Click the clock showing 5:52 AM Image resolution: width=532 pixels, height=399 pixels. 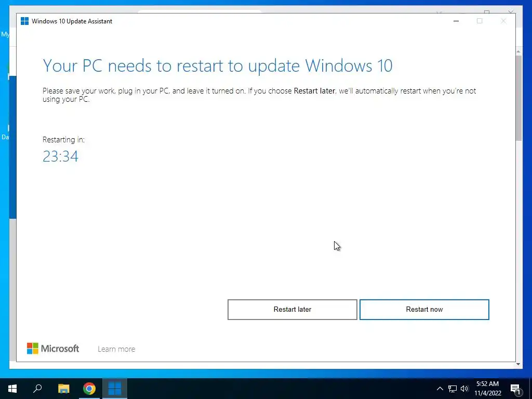pyautogui.click(x=487, y=384)
